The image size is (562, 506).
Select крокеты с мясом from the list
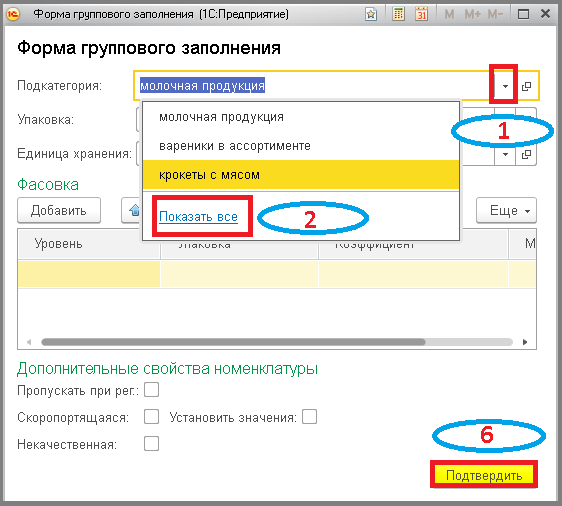coord(301,175)
